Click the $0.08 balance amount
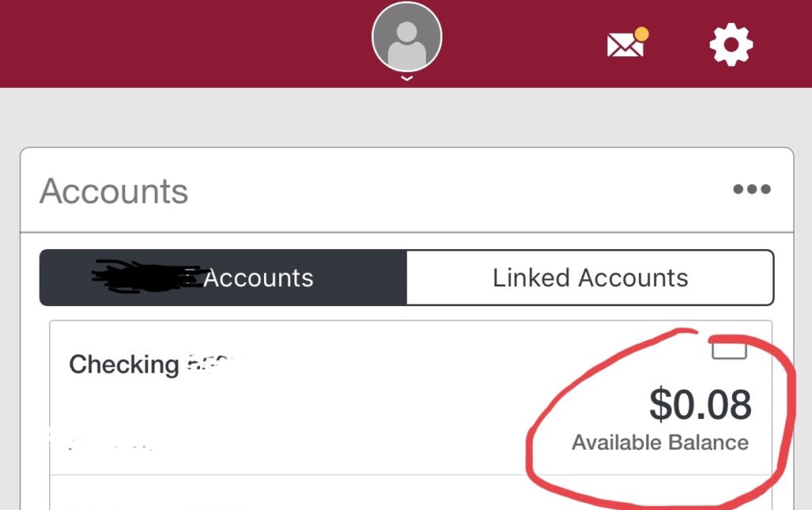 pyautogui.click(x=700, y=405)
